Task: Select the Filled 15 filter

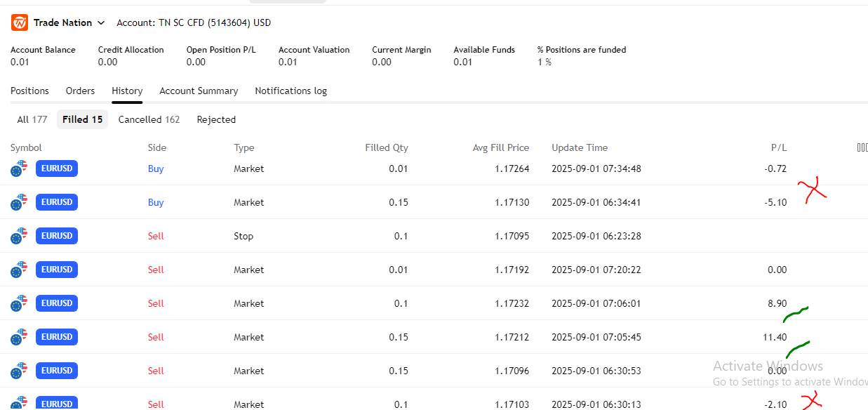Action: click(82, 119)
